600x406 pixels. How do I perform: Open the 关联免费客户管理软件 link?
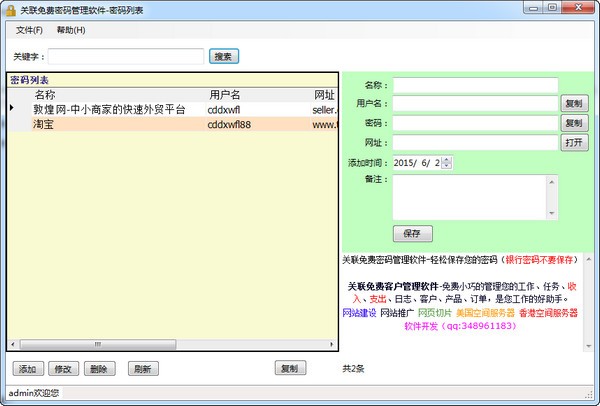393,286
